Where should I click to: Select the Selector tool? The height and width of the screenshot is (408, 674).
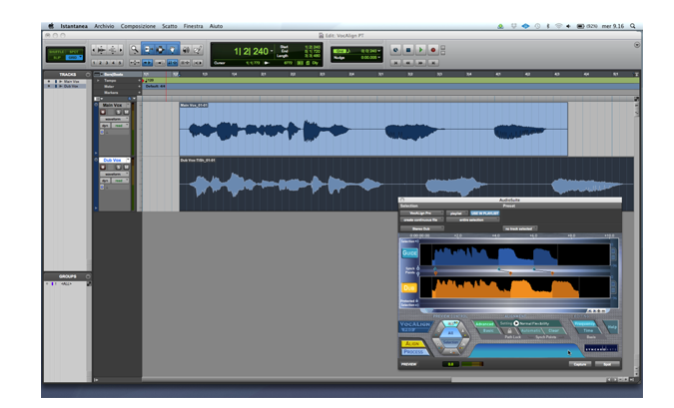(160, 50)
